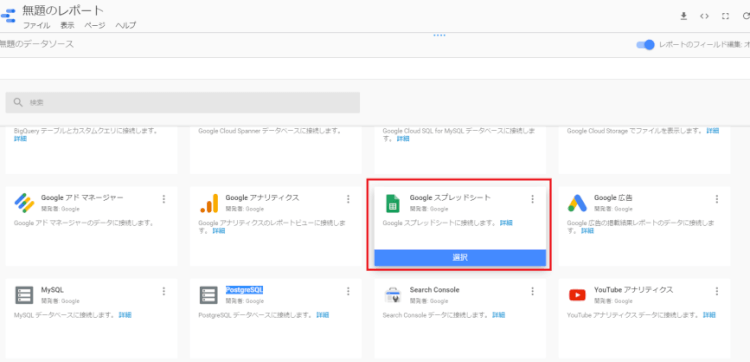Click the MySQL title text
The width and height of the screenshot is (750, 362).
click(x=52, y=289)
